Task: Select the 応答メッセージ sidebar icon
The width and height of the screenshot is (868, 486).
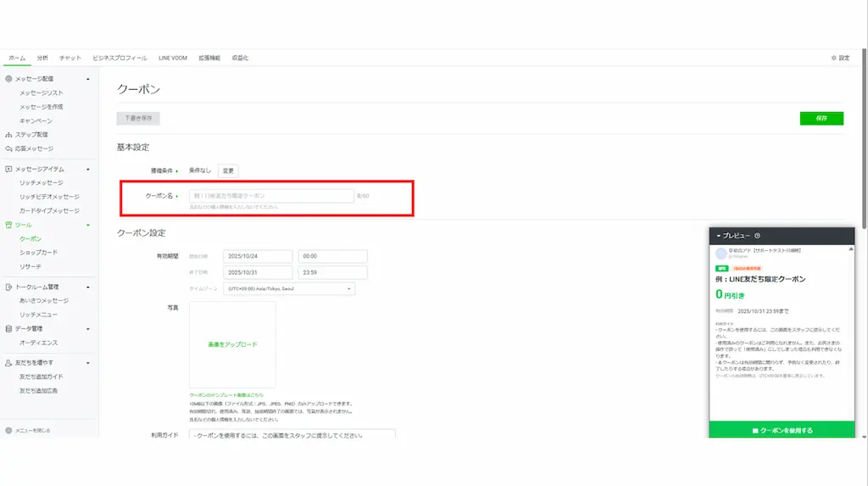Action: click(x=8, y=148)
